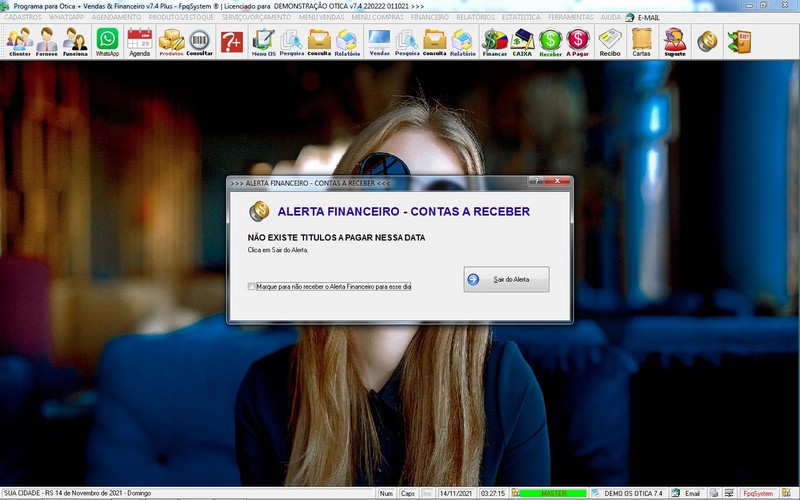
Task: Open the AGENDAMENTO menu
Action: (x=116, y=17)
